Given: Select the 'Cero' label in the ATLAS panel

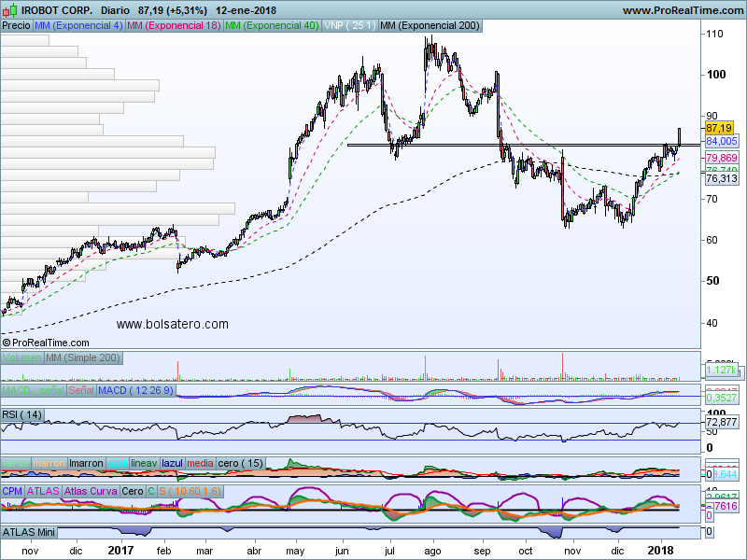Looking at the screenshot, I should point(133,491).
